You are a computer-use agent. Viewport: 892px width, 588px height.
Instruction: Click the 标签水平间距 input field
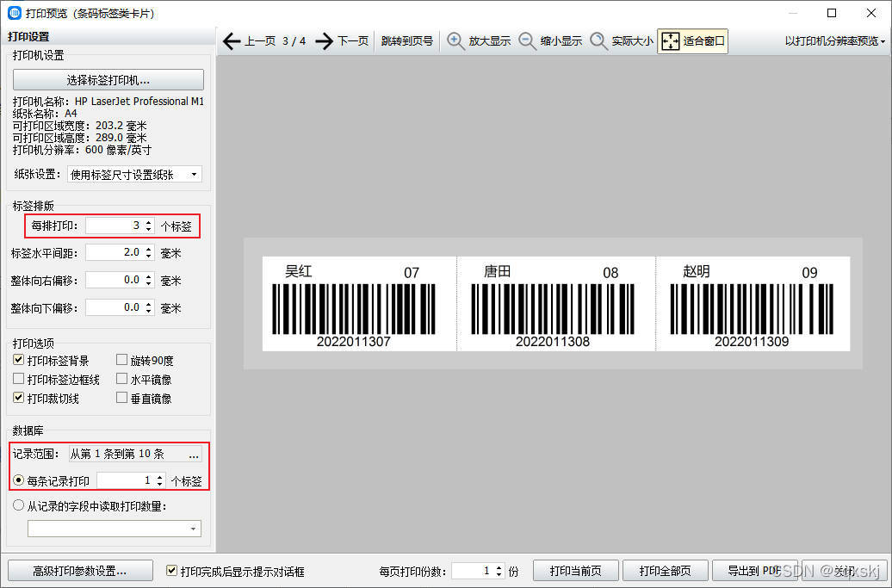tap(115, 252)
